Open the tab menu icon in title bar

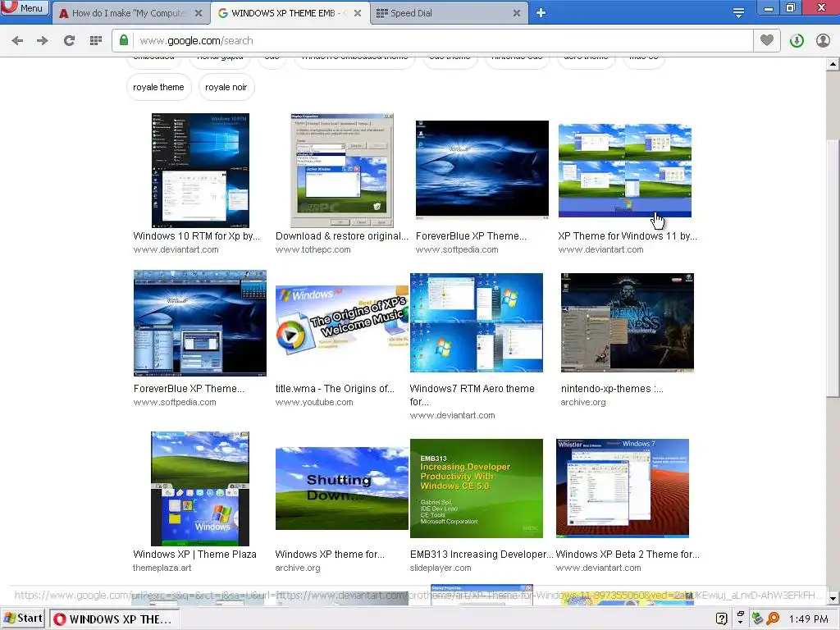click(x=738, y=12)
